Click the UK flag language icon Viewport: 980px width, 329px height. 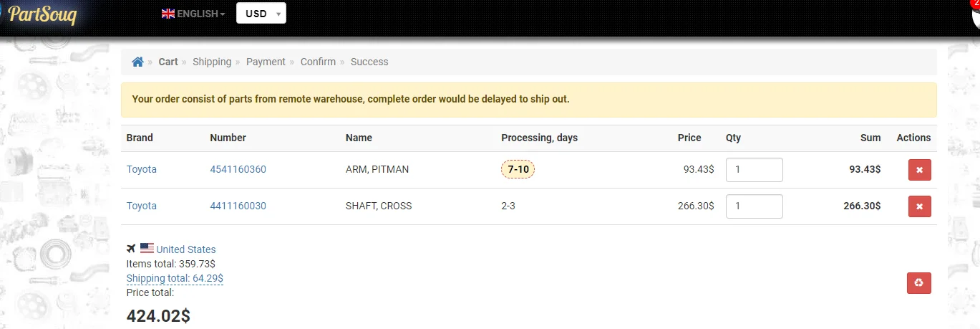click(168, 14)
